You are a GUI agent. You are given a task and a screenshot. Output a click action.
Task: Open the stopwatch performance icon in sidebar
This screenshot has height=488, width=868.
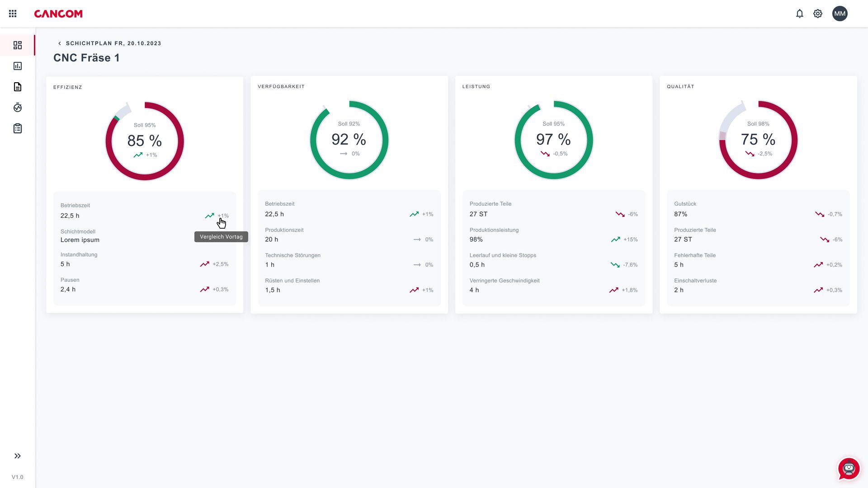coord(18,108)
